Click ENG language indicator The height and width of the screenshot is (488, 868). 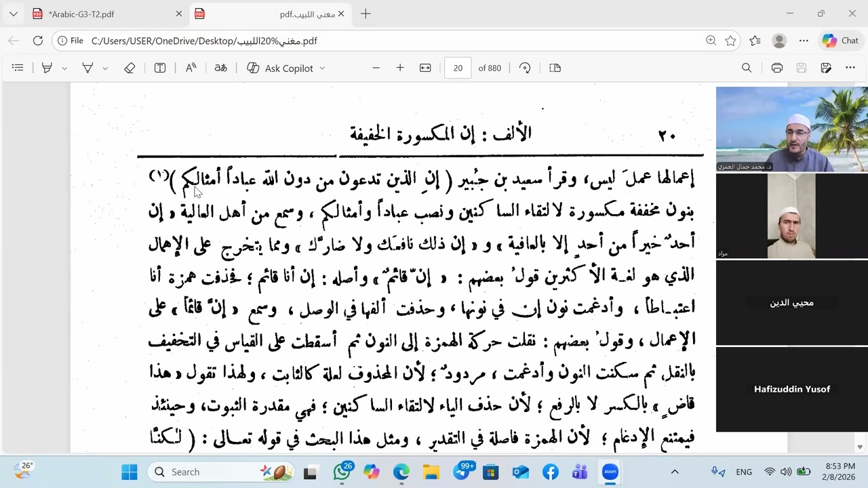(744, 472)
